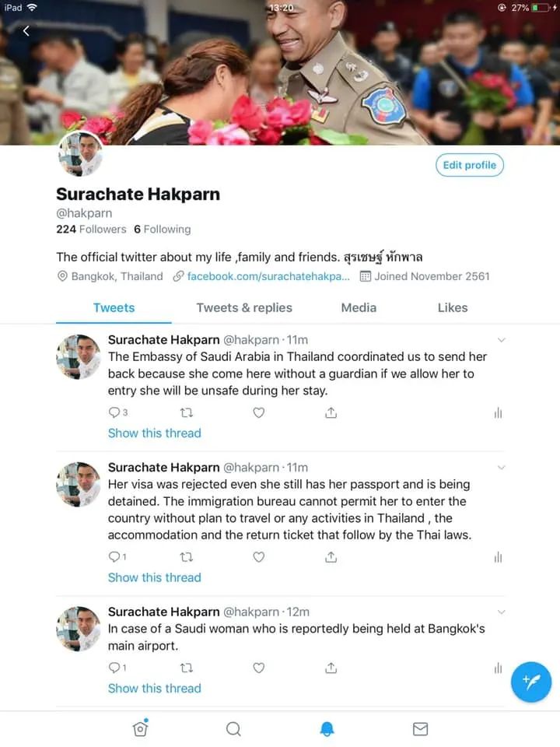Tap the back arrow over header photo
This screenshot has width=560, height=747.
point(26,31)
